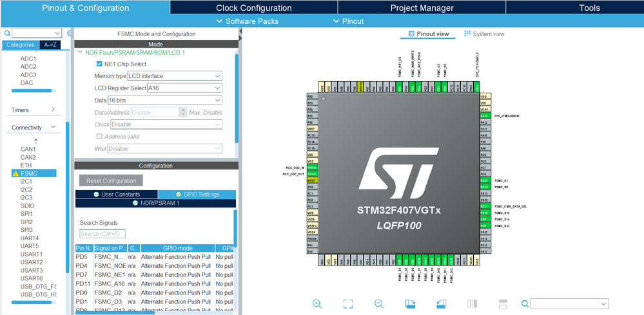Screen dimensions: 644x315
Task: Select the PD11 FSMC_A16 table row
Action: [x=155, y=284]
